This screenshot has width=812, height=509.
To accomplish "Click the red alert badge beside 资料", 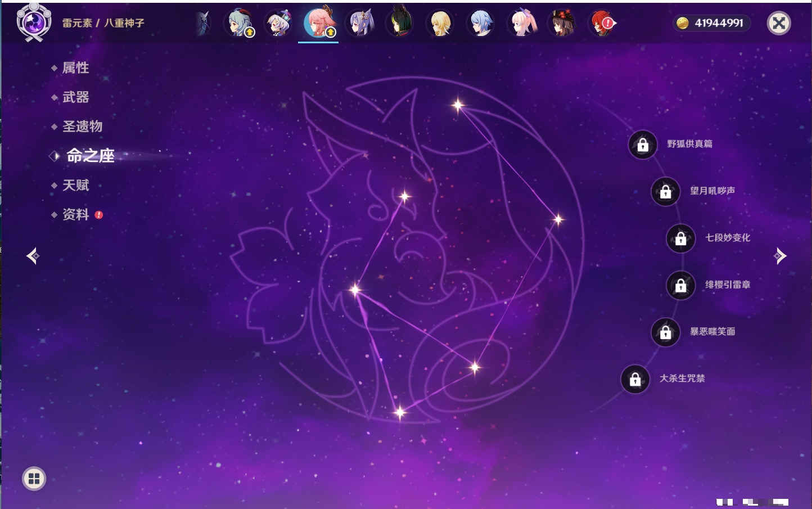I will click(99, 215).
